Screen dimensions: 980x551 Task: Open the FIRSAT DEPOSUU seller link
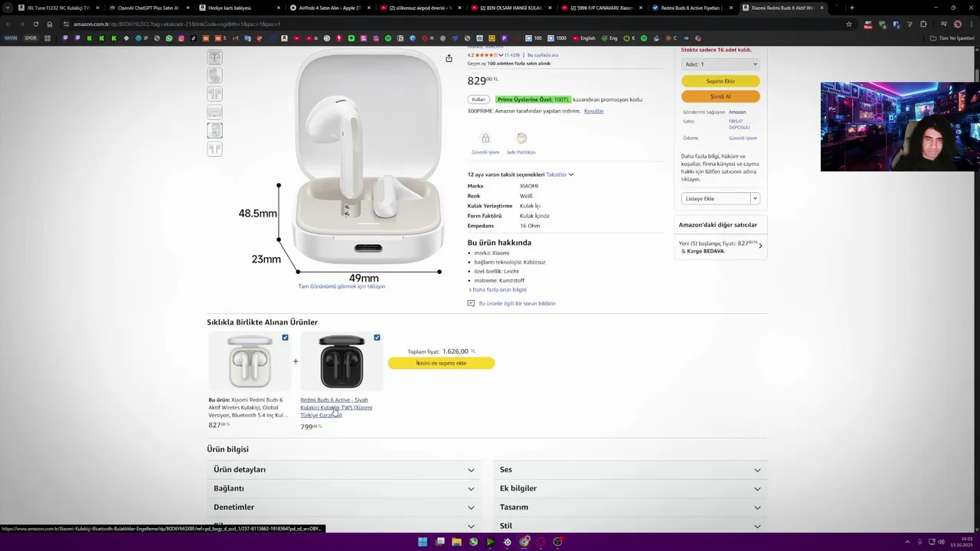coord(740,124)
